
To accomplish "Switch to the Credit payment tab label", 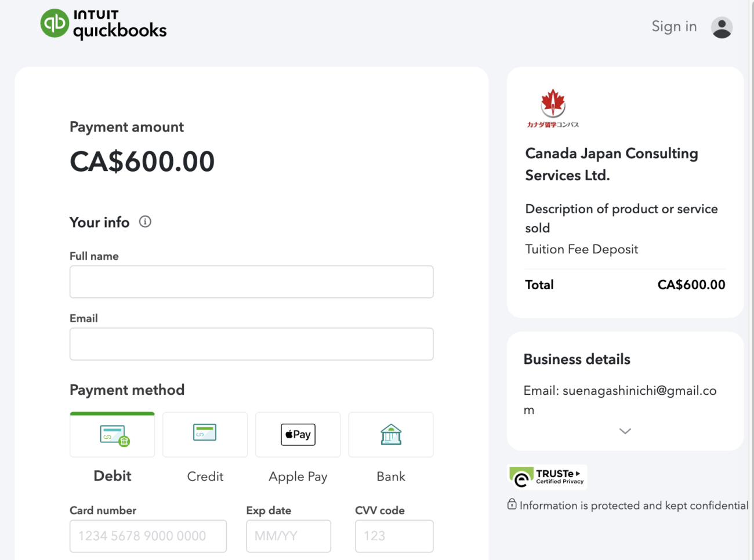I will coord(205,477).
